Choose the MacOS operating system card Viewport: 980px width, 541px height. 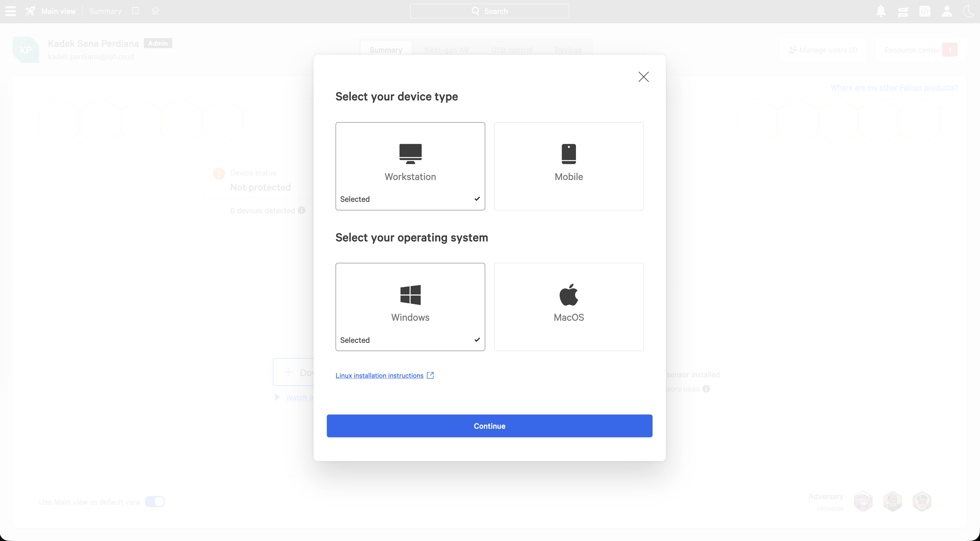569,307
